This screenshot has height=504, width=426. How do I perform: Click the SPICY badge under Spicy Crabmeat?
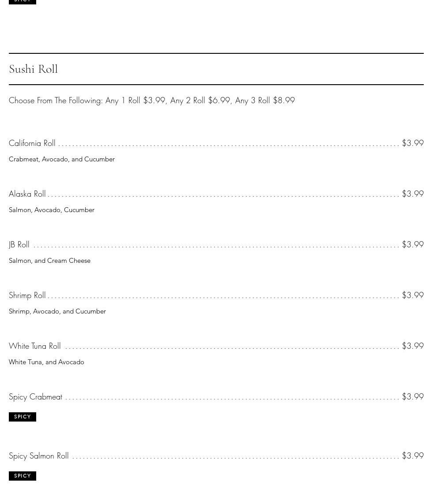coord(23,417)
